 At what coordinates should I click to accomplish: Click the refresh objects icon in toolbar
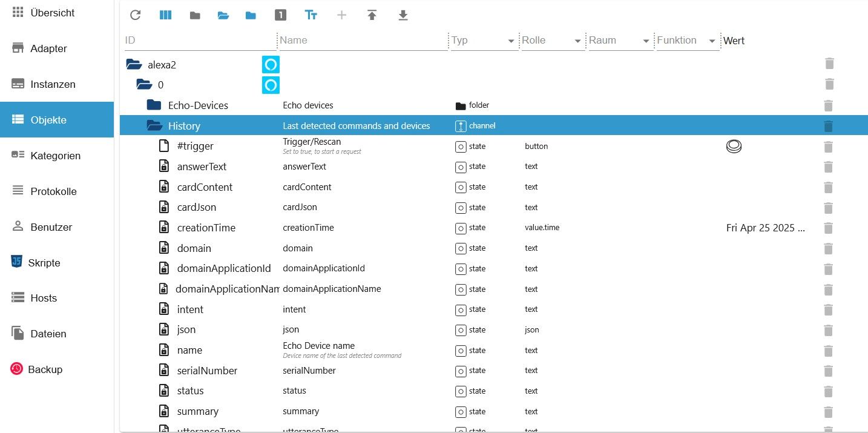coord(136,15)
